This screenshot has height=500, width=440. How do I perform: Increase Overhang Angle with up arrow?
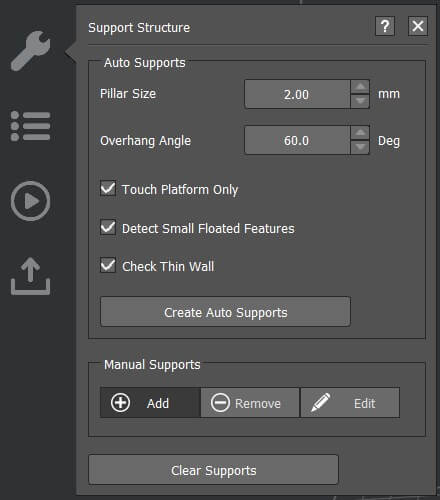360,133
